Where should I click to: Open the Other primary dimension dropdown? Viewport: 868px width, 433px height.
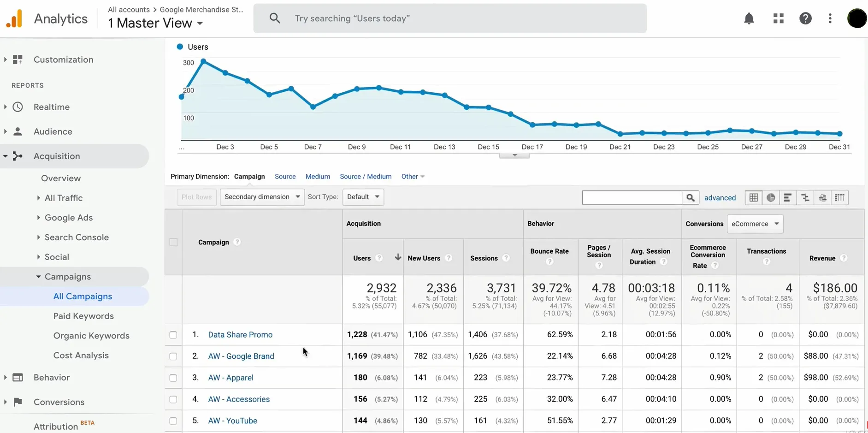coord(413,177)
